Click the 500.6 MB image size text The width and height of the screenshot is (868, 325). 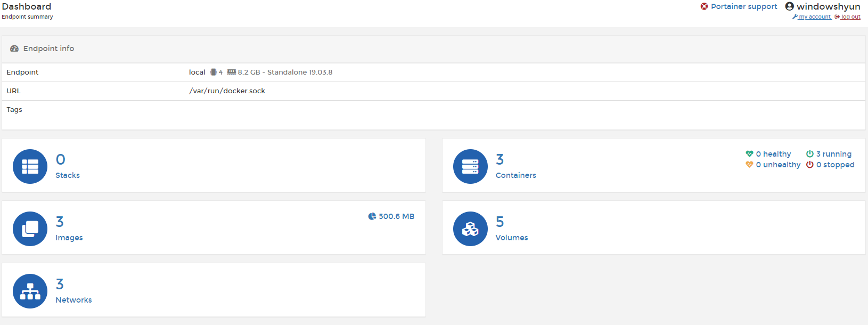(x=396, y=216)
